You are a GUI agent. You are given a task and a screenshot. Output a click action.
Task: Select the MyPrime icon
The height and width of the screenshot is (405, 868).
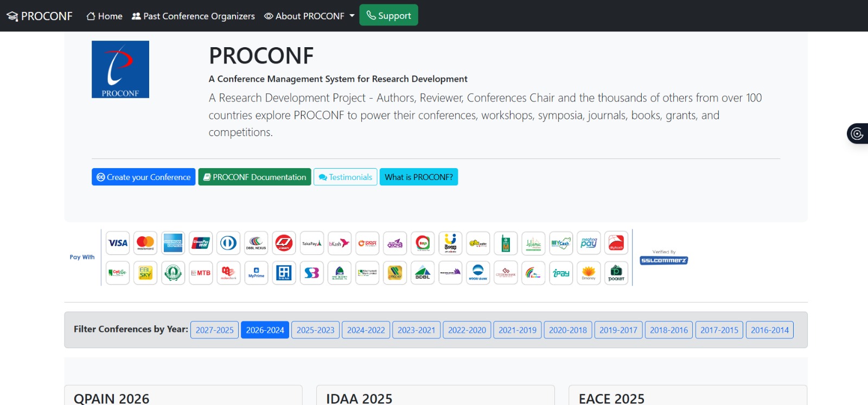(256, 273)
